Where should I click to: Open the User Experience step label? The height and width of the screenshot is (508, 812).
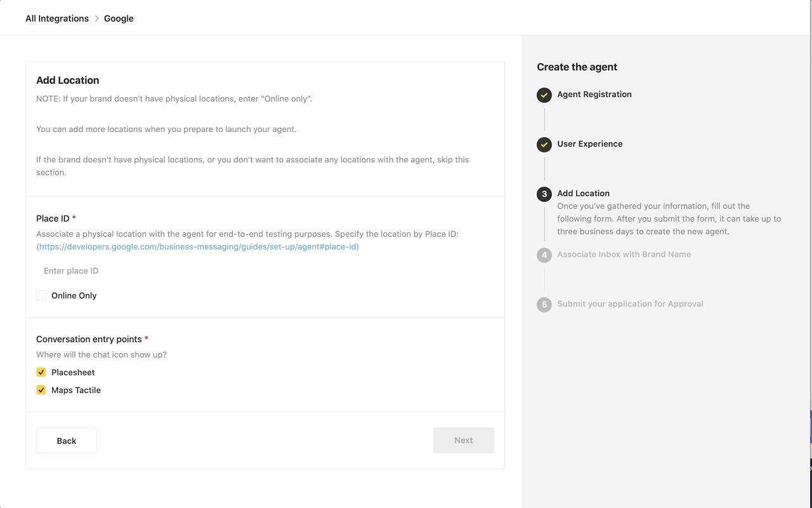590,144
